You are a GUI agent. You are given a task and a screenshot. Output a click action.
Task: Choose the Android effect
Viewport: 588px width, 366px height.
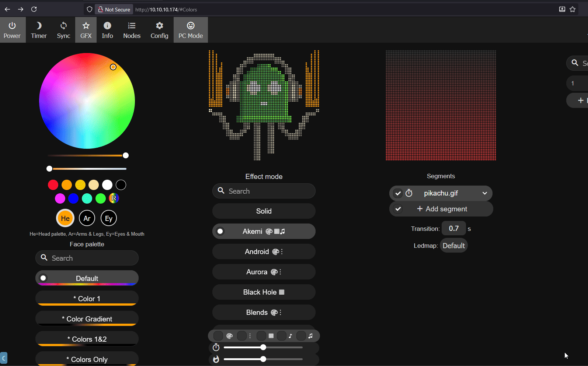(x=264, y=252)
